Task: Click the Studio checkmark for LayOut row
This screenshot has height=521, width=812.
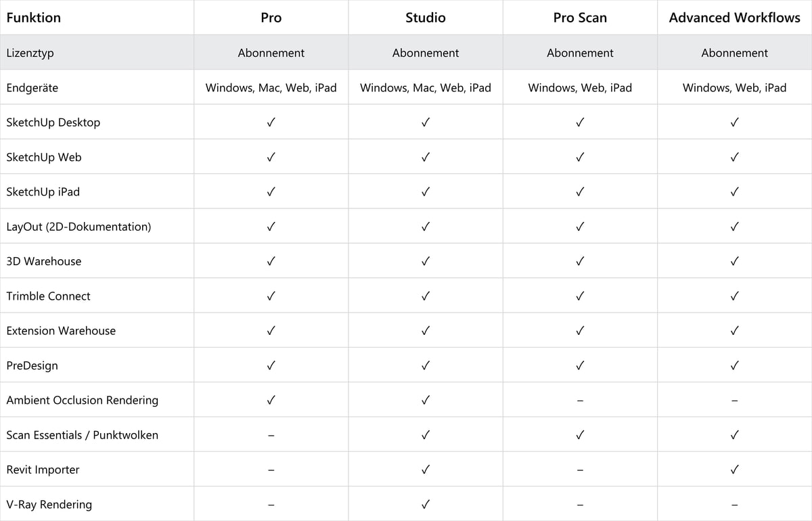Action: (426, 227)
